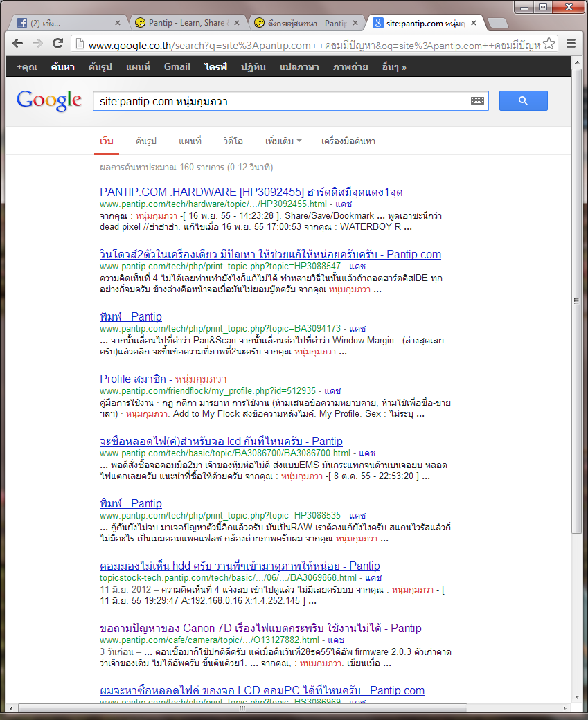The width and height of the screenshot is (588, 720).
Task: Open the 'วินโดวส์2ตัวในเครื่องเดียว' result
Action: tap(270, 254)
